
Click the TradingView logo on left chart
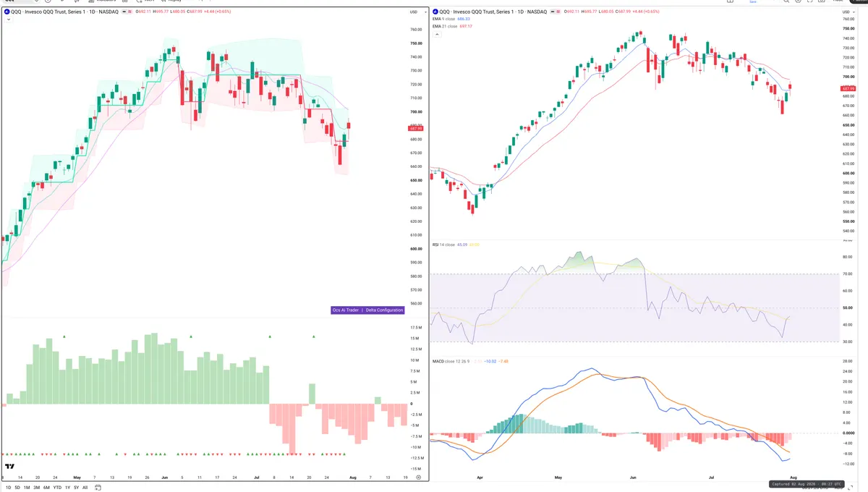(x=10, y=467)
